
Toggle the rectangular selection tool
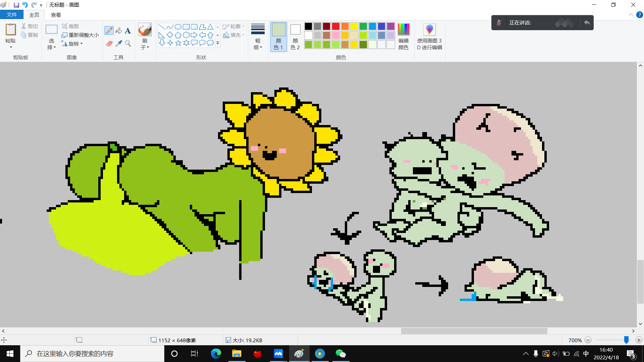(51, 29)
